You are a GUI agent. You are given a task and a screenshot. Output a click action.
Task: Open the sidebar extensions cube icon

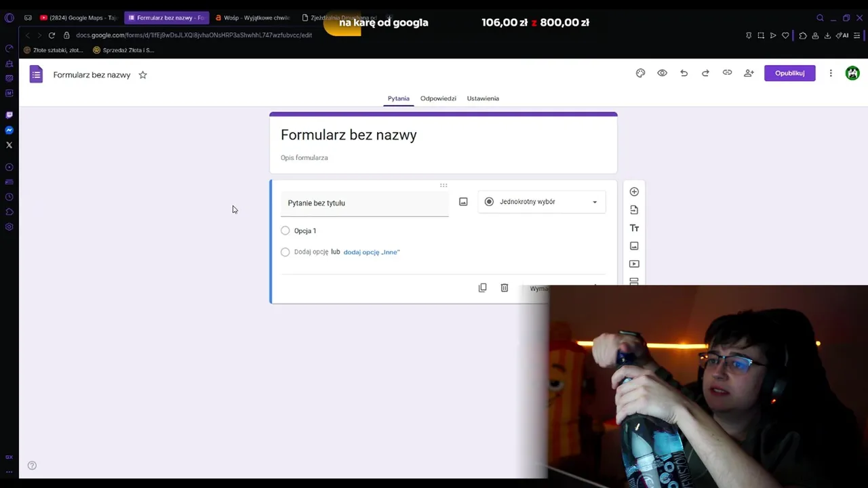[x=9, y=211]
